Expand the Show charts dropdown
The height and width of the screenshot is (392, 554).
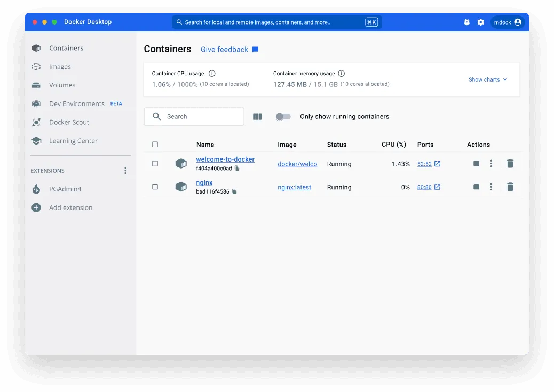point(487,79)
